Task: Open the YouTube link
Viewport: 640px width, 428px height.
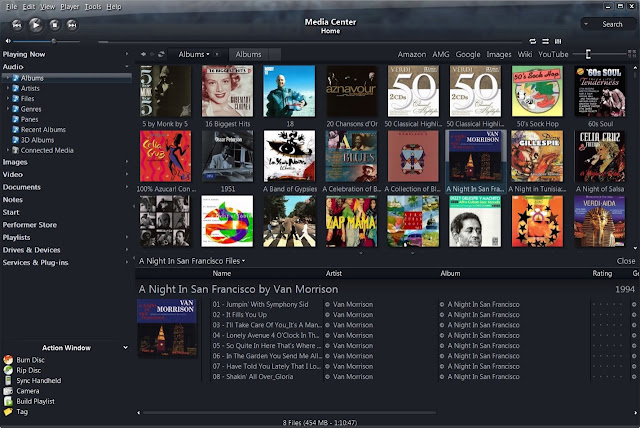Action: point(553,54)
